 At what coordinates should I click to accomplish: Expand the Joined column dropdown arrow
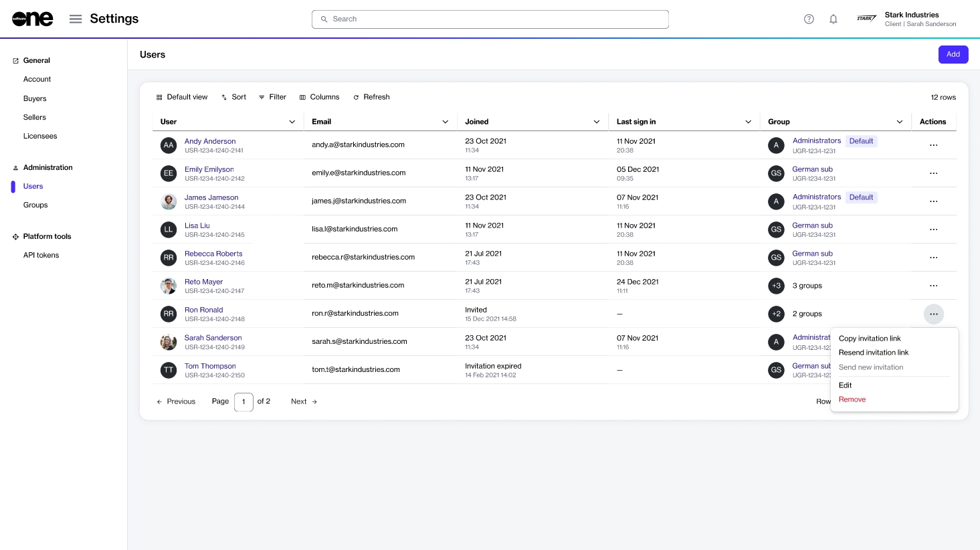(x=596, y=122)
